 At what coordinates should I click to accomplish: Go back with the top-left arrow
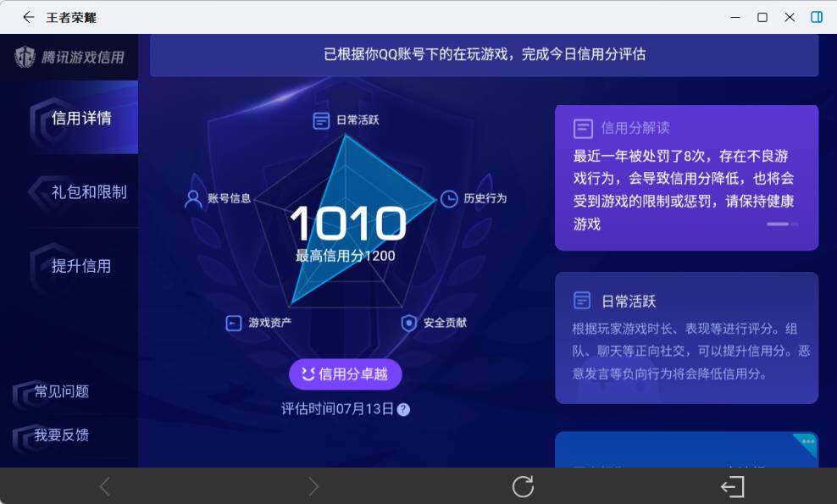tap(28, 17)
